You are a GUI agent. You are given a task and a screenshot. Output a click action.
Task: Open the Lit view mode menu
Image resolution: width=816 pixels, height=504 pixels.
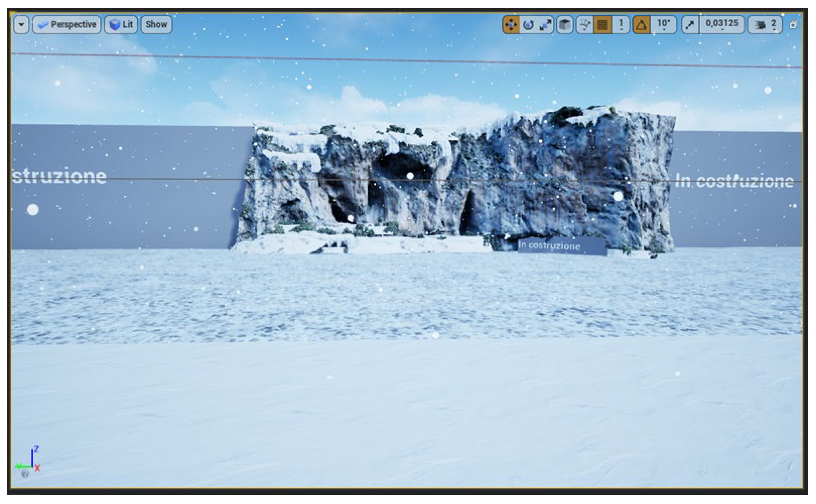click(121, 25)
